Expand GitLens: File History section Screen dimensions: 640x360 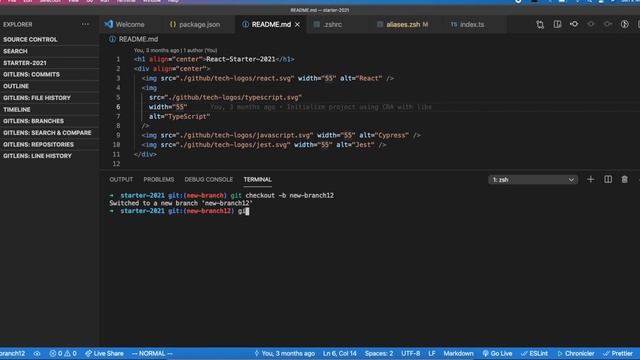49,98
